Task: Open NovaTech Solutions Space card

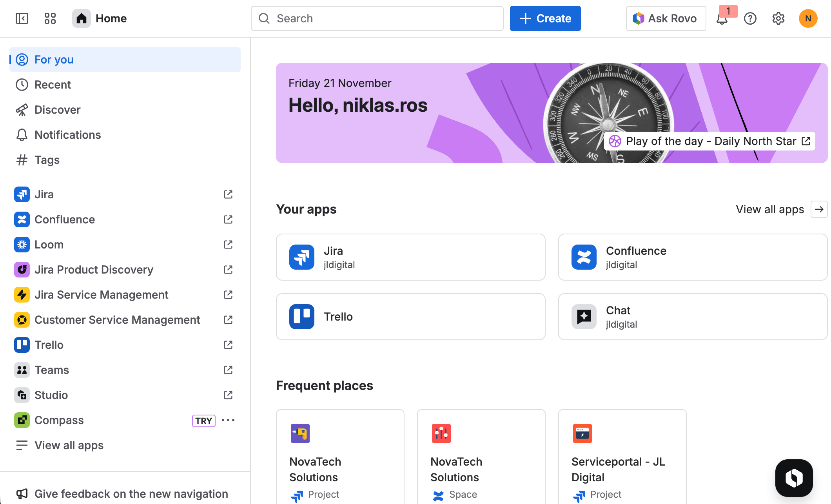Action: tap(481, 457)
